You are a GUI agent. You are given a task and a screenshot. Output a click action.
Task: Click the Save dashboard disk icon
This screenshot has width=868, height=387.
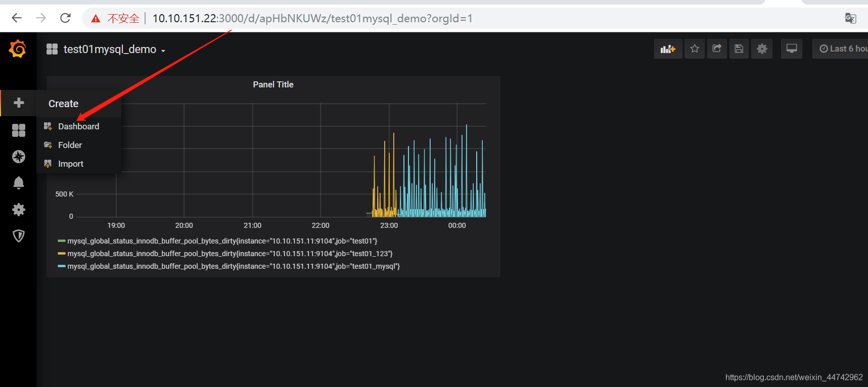click(x=739, y=49)
